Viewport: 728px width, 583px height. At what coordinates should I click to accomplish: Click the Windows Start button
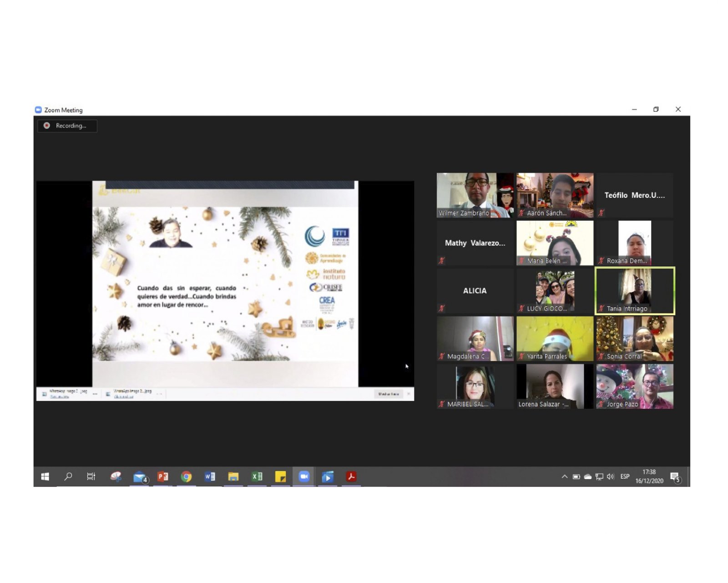45,477
